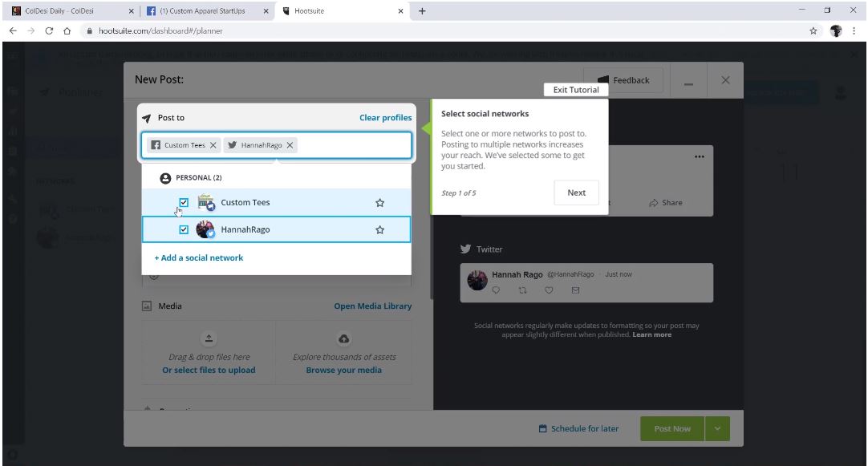This screenshot has width=868, height=466.
Task: Go back in browser history
Action: tap(14, 31)
